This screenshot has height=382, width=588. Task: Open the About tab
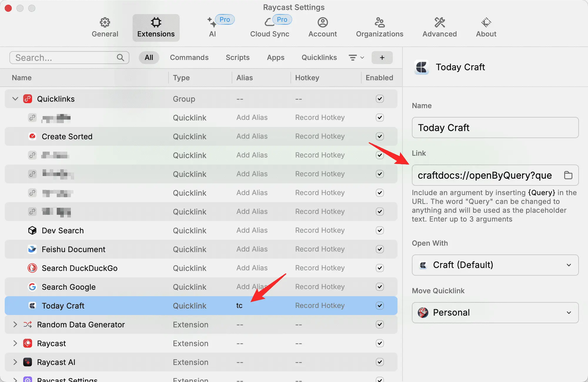(x=486, y=28)
